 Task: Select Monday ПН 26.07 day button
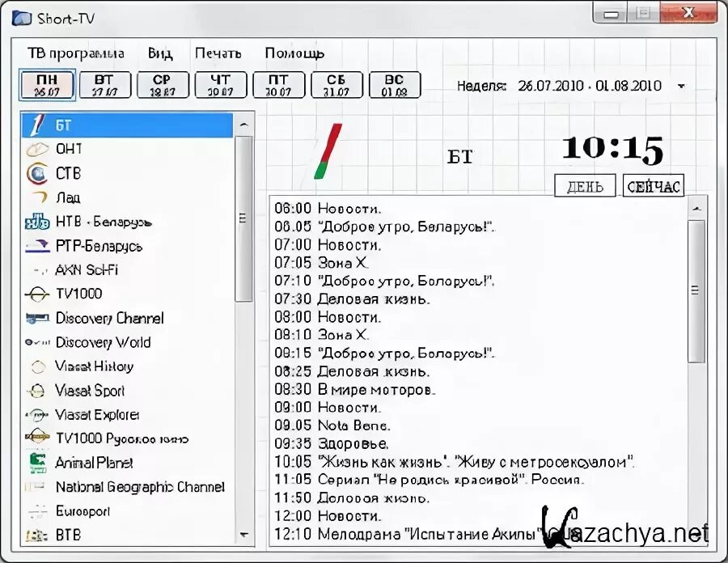(x=47, y=85)
